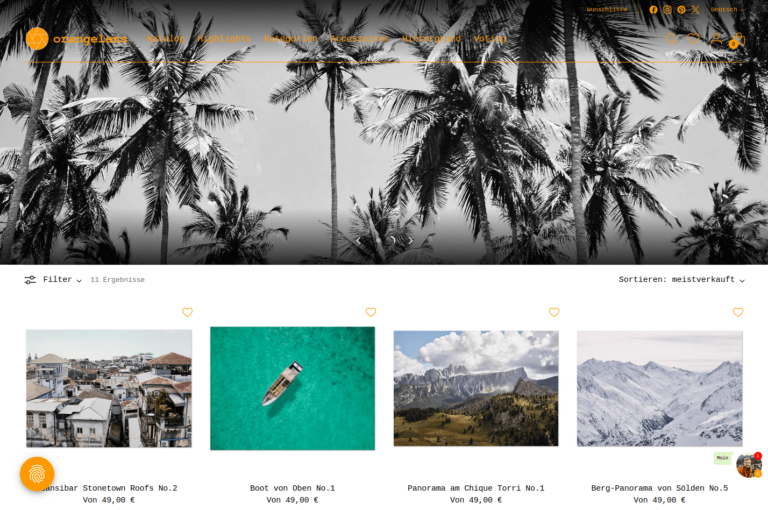Visit the Instagram social icon
The height and width of the screenshot is (510, 768).
click(667, 10)
